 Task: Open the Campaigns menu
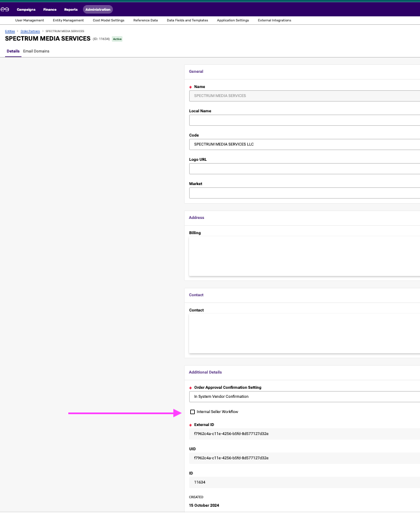coord(26,10)
